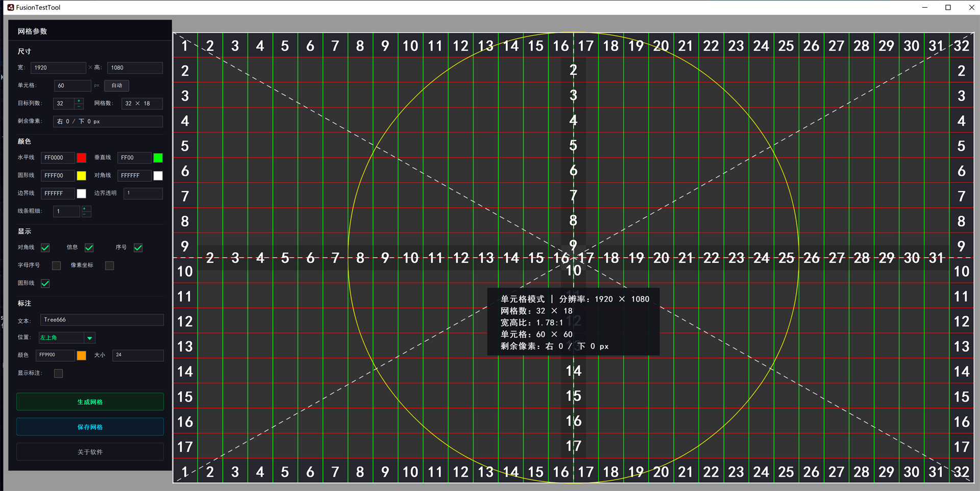Close the FusionTestTool window

pos(971,7)
